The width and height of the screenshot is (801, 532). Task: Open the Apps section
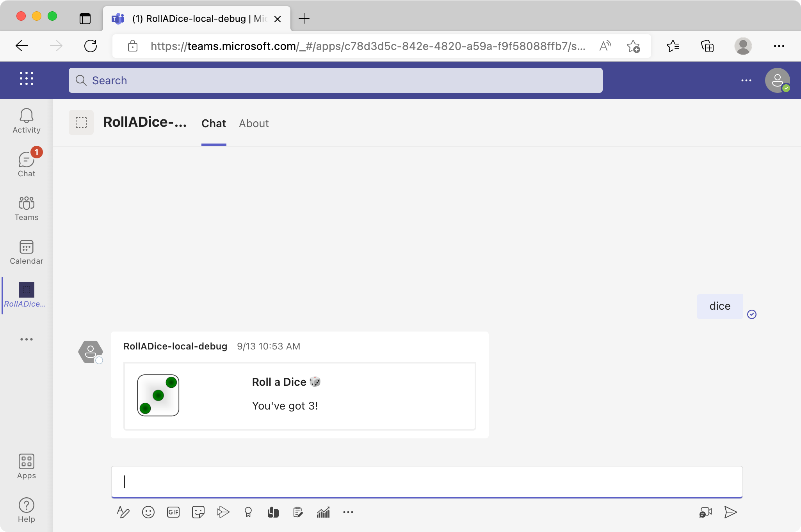click(26, 466)
